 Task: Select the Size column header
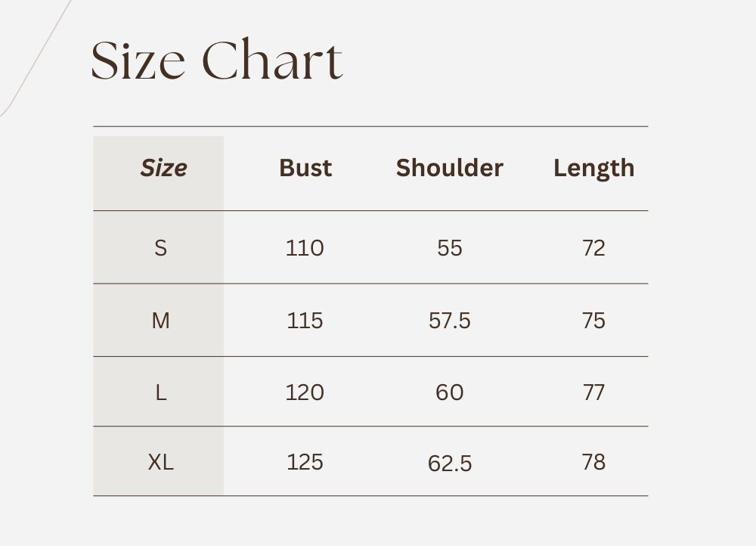pos(163,168)
